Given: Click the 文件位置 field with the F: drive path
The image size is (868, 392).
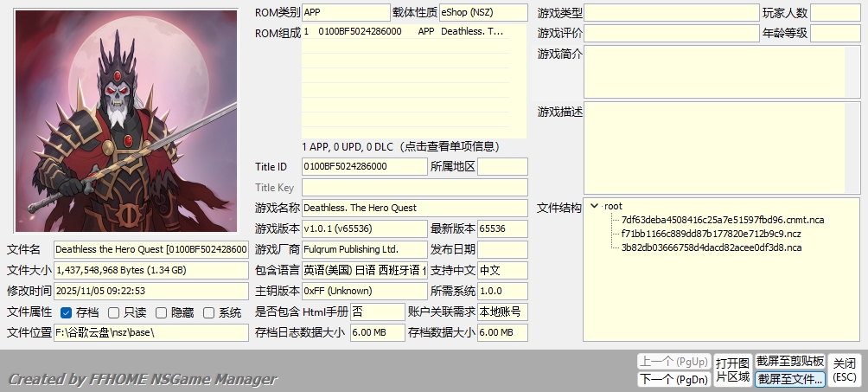Looking at the screenshot, I should pos(151,332).
